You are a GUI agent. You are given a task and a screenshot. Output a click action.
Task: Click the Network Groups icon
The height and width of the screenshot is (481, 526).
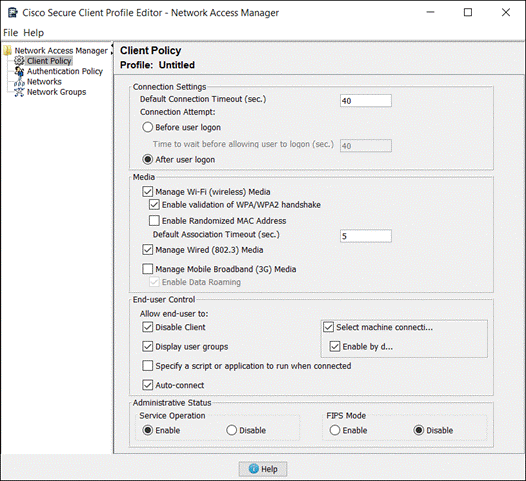point(19,92)
